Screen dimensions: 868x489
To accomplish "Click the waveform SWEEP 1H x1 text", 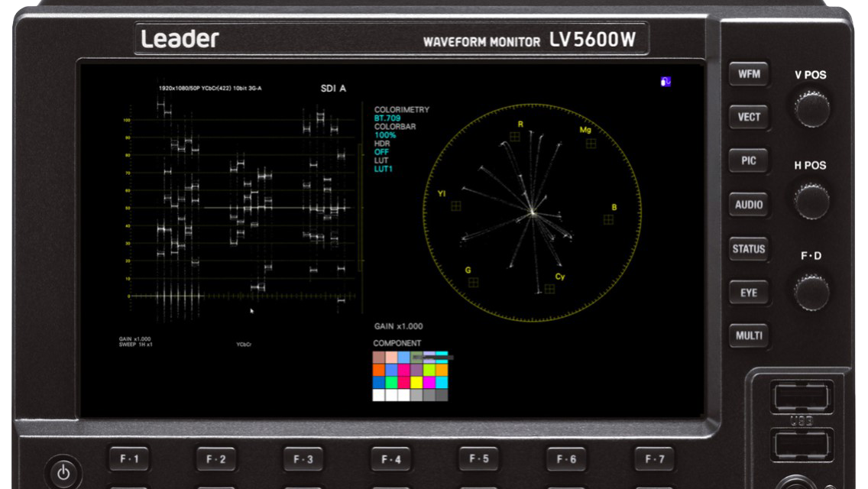I will pyautogui.click(x=136, y=345).
